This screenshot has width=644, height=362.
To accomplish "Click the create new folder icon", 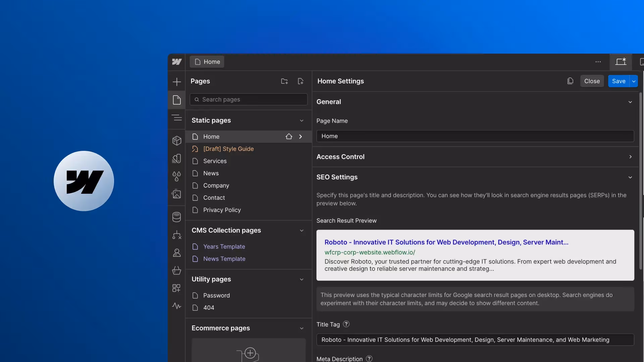I will click(x=284, y=81).
